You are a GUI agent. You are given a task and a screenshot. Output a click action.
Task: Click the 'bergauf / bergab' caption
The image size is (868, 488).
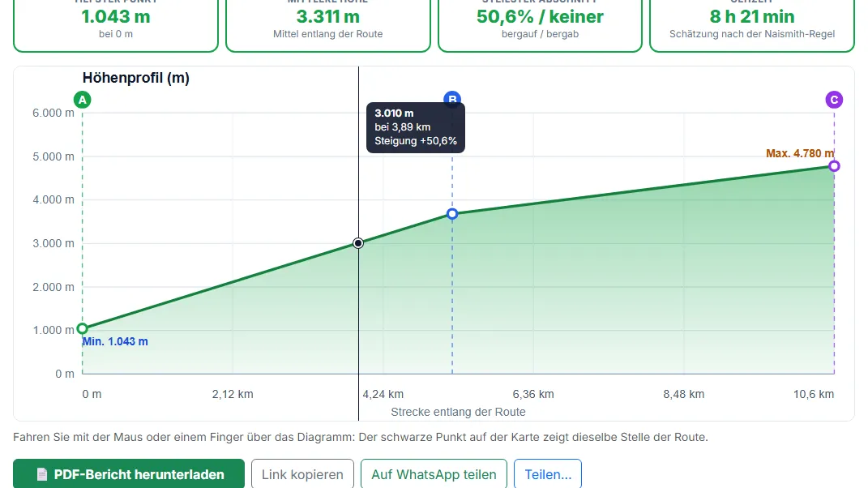click(540, 34)
